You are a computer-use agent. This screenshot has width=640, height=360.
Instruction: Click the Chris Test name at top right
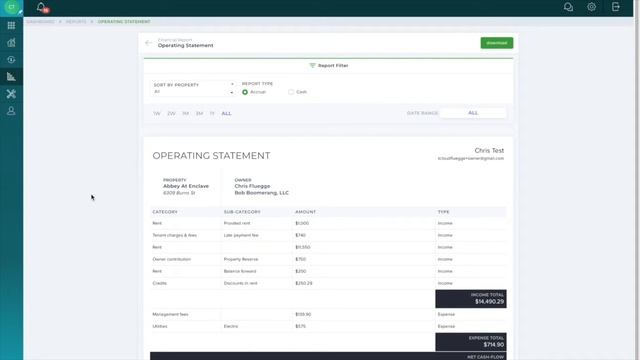(489, 151)
